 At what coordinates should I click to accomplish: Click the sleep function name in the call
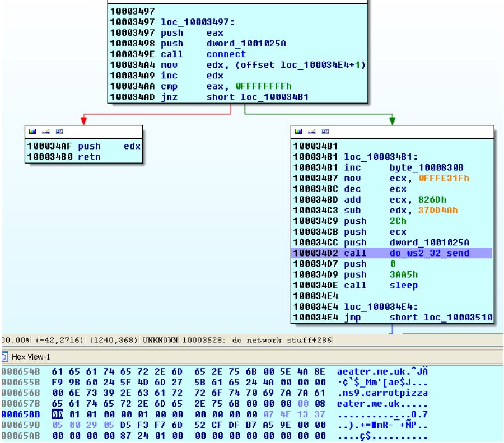[x=403, y=285]
